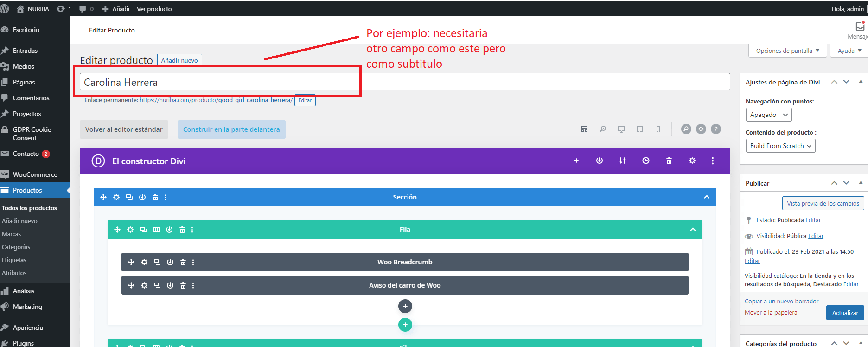Click the Divi wireframe view icon
The width and height of the screenshot is (868, 347).
[584, 129]
